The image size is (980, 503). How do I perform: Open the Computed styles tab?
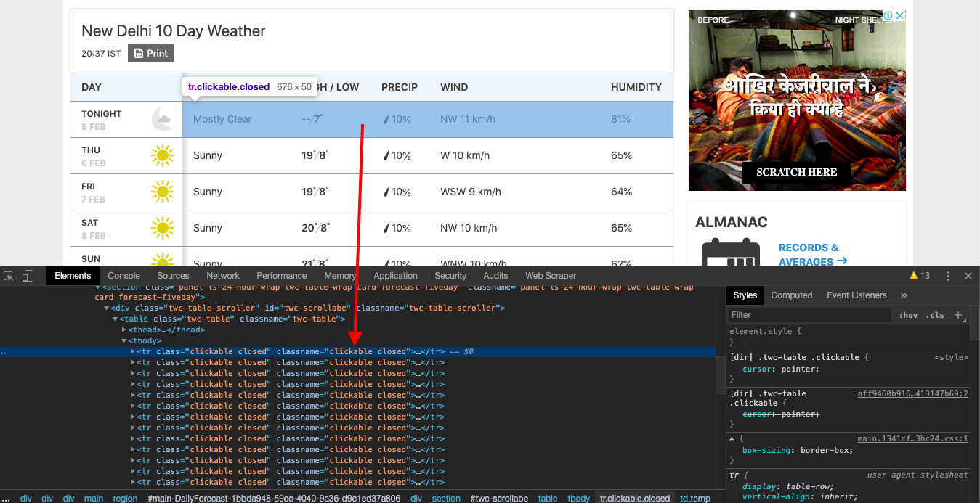(792, 295)
